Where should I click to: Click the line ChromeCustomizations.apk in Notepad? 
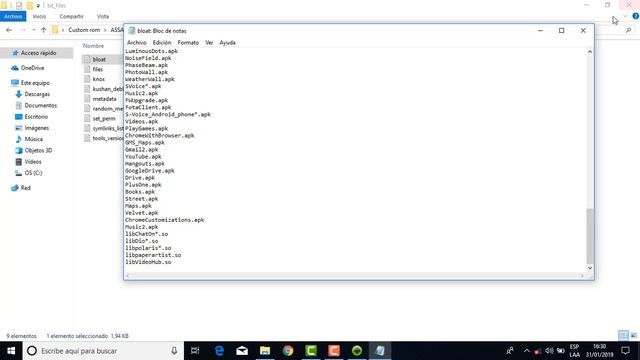(x=164, y=220)
